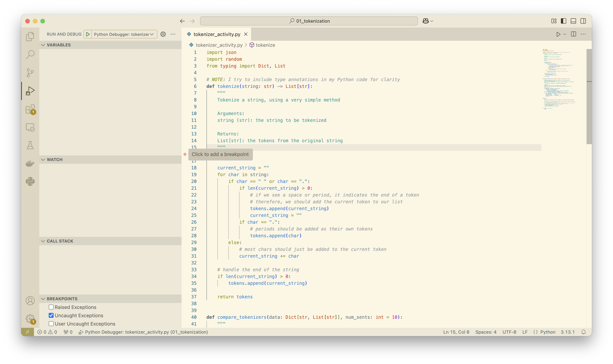The image size is (613, 364).
Task: Click the Python language mode in status bar
Action: coord(548,332)
